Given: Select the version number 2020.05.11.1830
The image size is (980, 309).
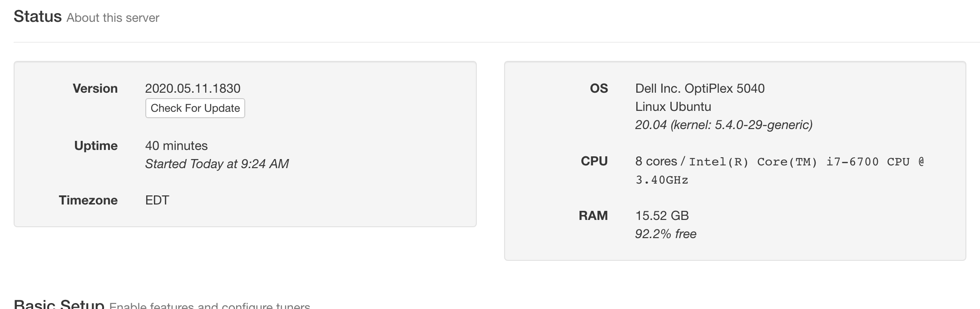Looking at the screenshot, I should tap(193, 88).
